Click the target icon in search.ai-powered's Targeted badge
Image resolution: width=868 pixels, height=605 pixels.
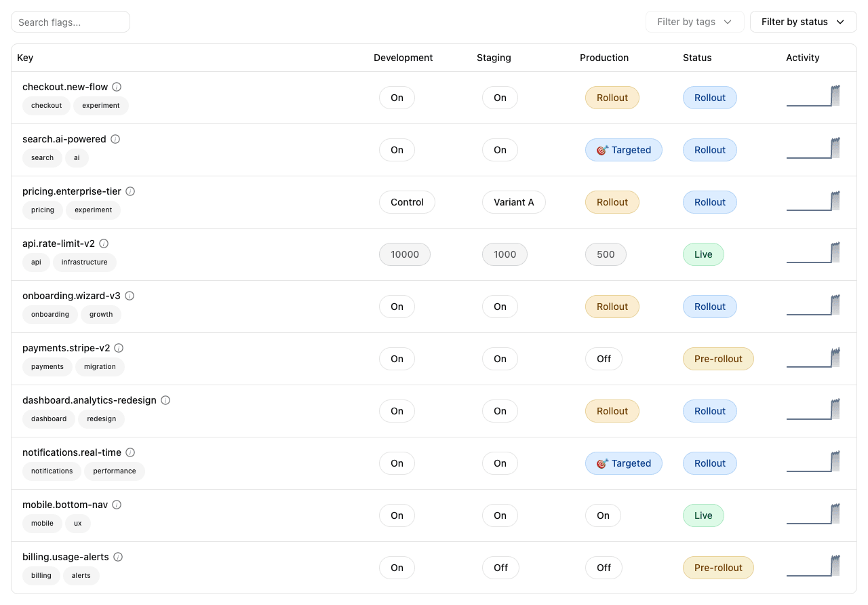(x=603, y=150)
